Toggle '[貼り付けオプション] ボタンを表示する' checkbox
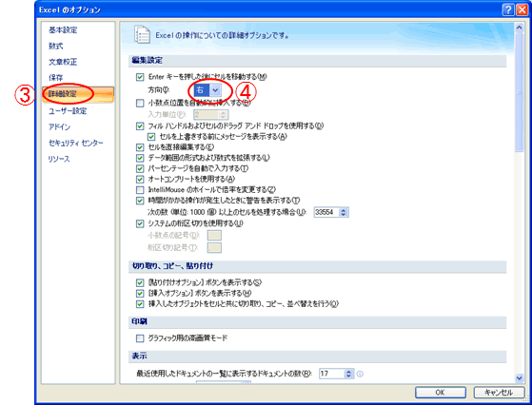This screenshot has width=532, height=405. pyautogui.click(x=140, y=282)
